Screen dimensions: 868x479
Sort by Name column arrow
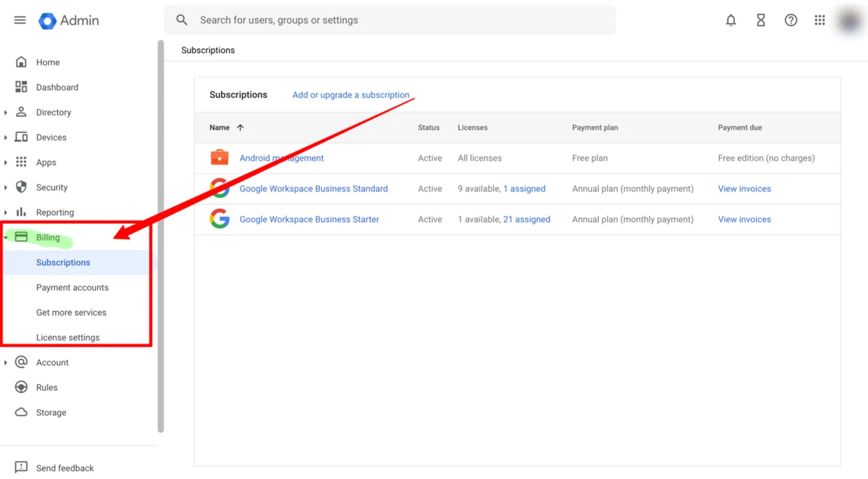[x=240, y=127]
